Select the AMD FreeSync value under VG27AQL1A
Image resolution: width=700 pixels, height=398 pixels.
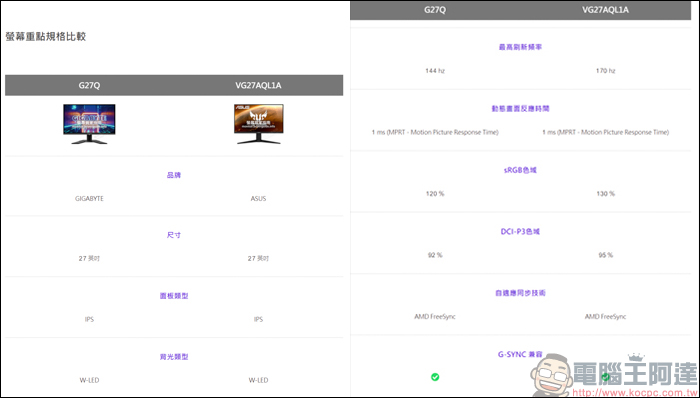[605, 317]
